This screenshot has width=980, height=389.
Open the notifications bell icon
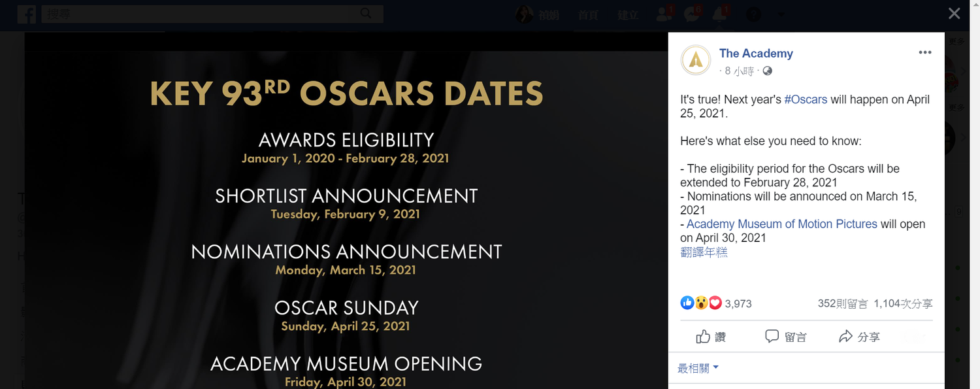pos(720,14)
